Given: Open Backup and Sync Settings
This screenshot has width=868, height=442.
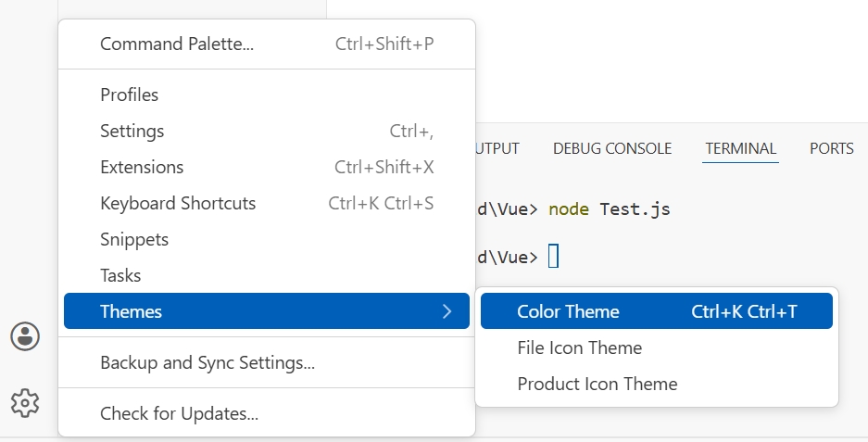Looking at the screenshot, I should 208,362.
